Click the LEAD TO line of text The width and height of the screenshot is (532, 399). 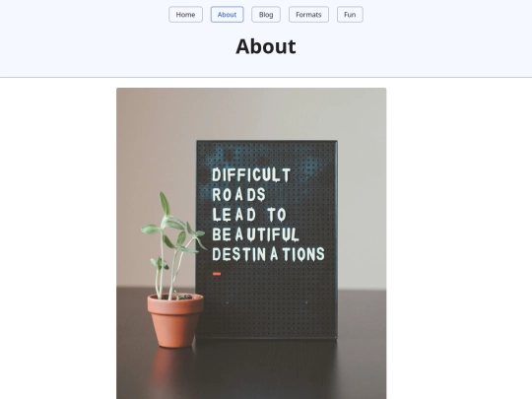249,215
